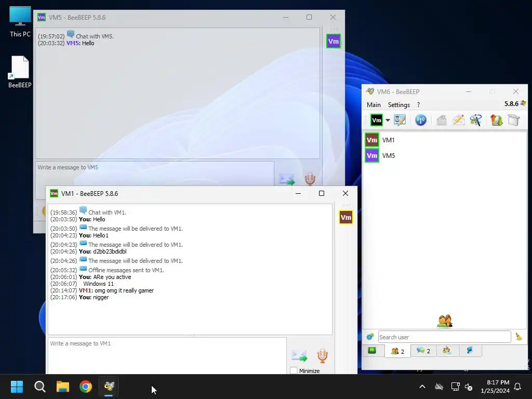
Task: Select the BeeBEEP desktop shortcut
Action: coord(20,72)
